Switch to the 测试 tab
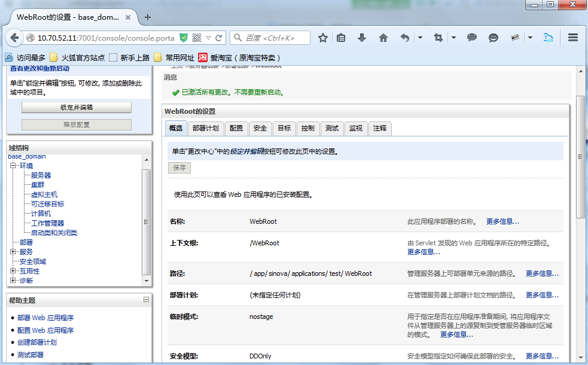The image size is (588, 365). click(332, 128)
